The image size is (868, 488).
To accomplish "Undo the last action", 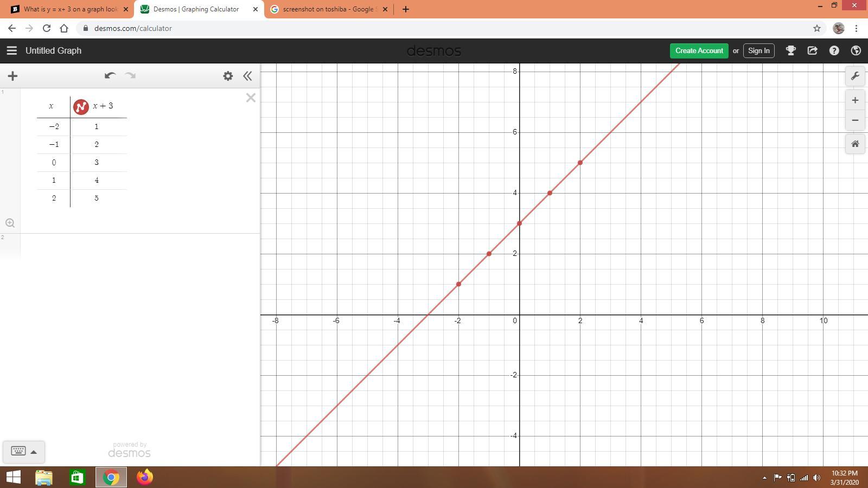I will point(110,75).
